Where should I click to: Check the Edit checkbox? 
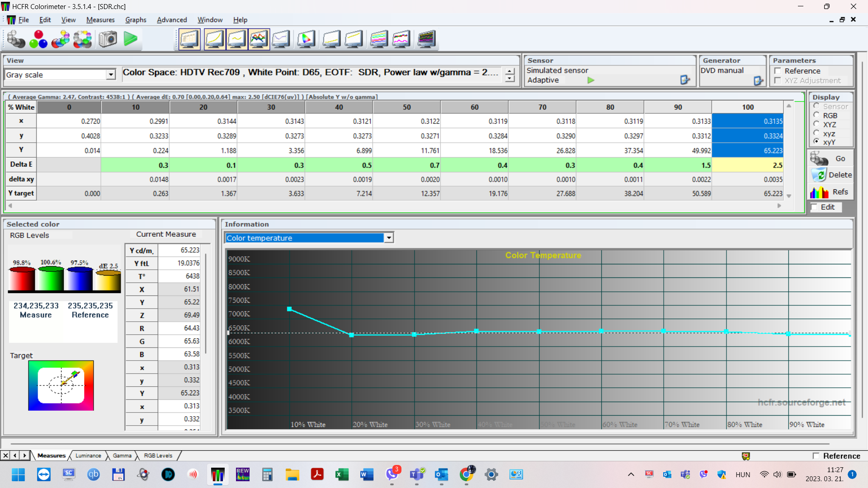[815, 207]
